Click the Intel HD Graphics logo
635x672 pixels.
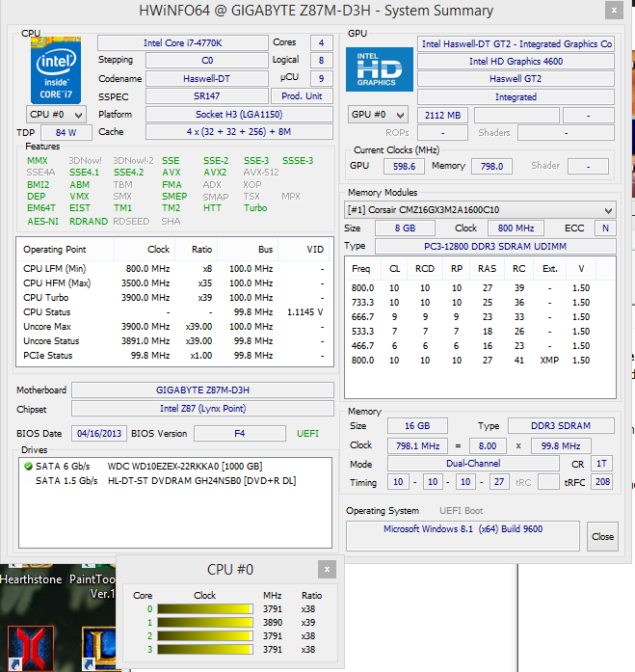[380, 69]
